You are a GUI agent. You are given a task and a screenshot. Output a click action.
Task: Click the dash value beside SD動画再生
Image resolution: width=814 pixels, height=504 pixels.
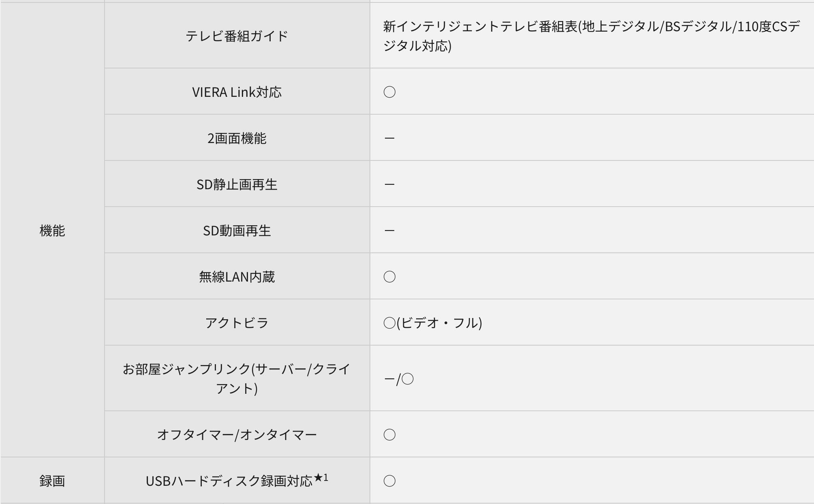pyautogui.click(x=389, y=231)
